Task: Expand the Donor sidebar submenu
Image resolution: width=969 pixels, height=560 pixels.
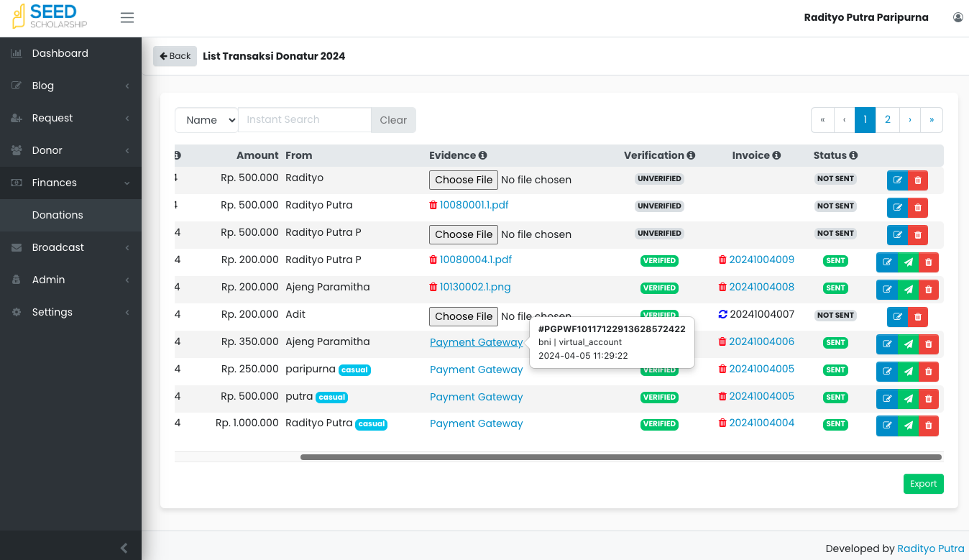Action: pos(70,150)
